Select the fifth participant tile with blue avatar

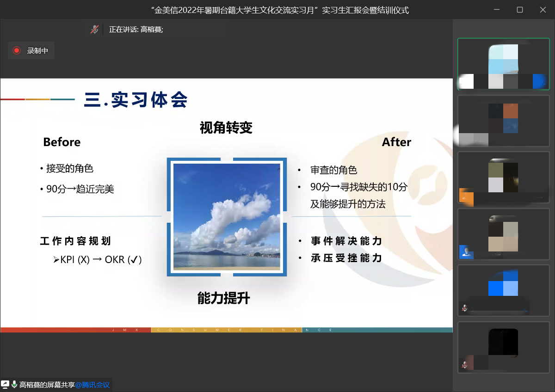click(503, 290)
